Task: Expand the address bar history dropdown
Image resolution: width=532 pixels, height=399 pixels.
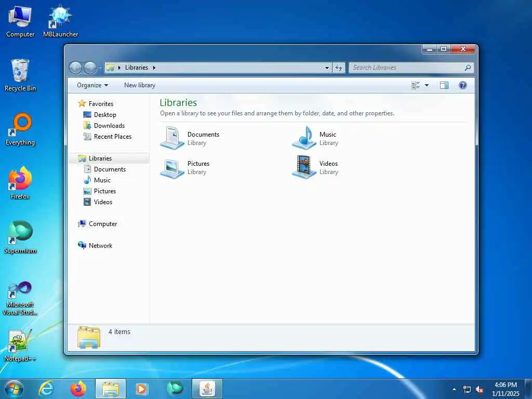Action: tap(327, 68)
